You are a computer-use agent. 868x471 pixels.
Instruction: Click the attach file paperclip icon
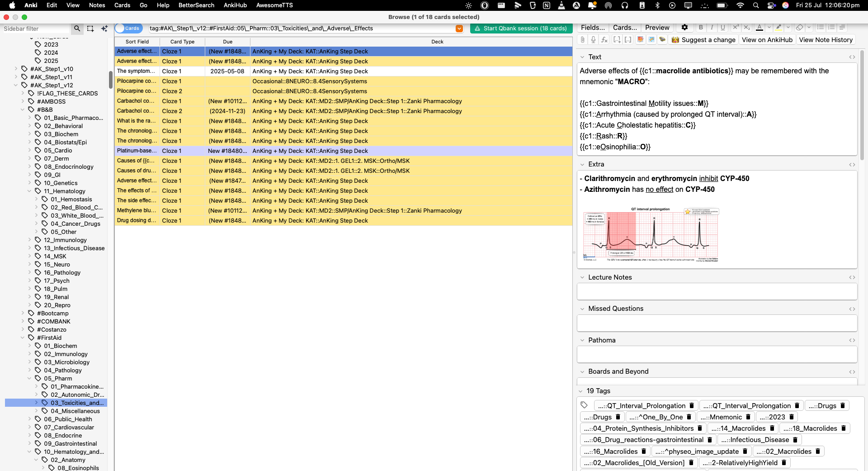(583, 40)
